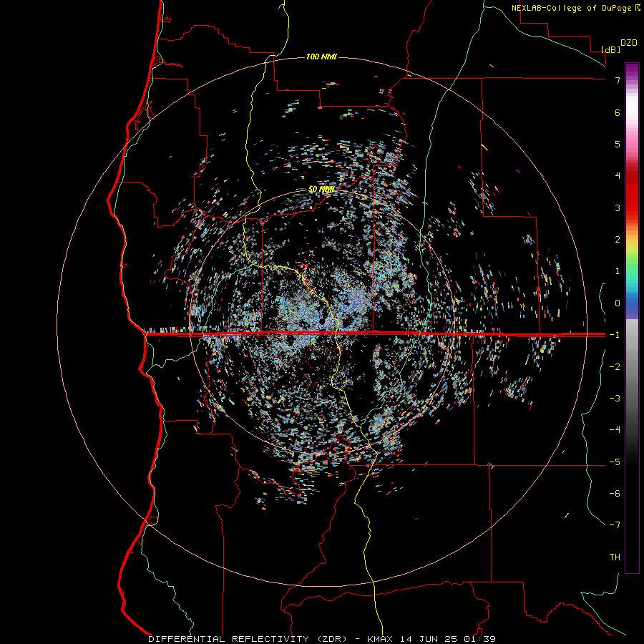Click the 4 value on the color scale
This screenshot has height=644, width=644.
(x=618, y=176)
